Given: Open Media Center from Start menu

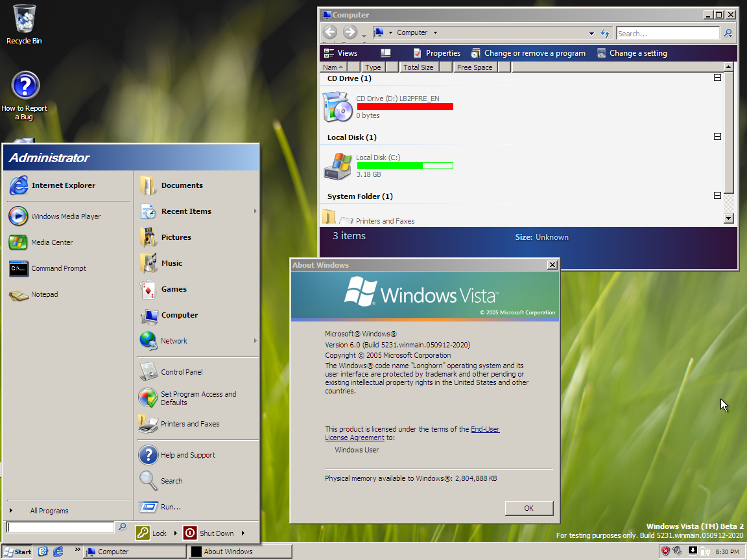Looking at the screenshot, I should (x=69, y=242).
